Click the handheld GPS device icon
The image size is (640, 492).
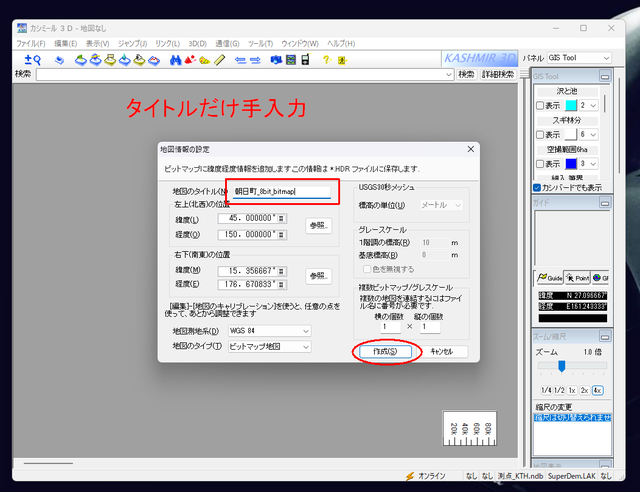click(x=305, y=60)
